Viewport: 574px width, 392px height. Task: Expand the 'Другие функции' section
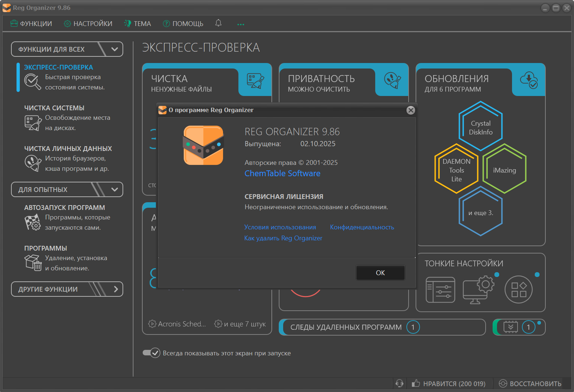pyautogui.click(x=116, y=289)
